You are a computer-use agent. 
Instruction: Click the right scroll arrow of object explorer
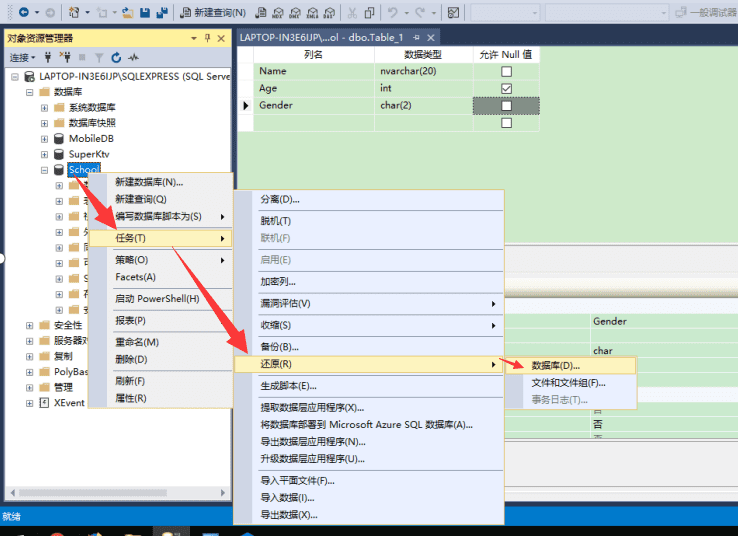tap(223, 493)
